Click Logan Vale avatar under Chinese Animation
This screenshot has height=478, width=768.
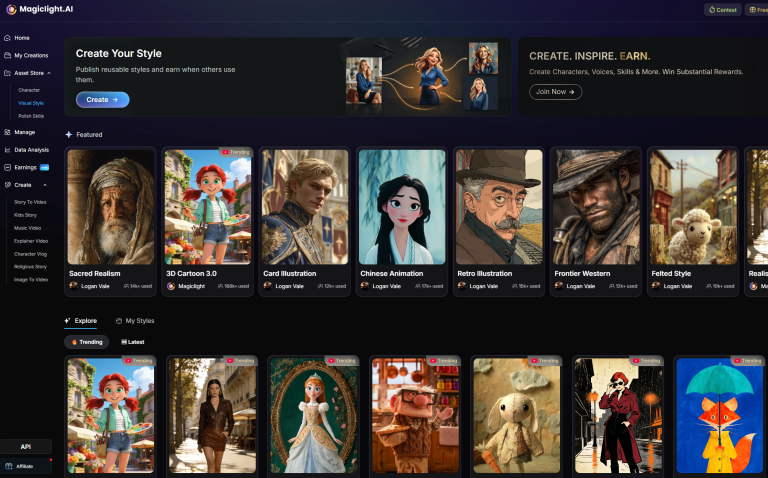[364, 286]
